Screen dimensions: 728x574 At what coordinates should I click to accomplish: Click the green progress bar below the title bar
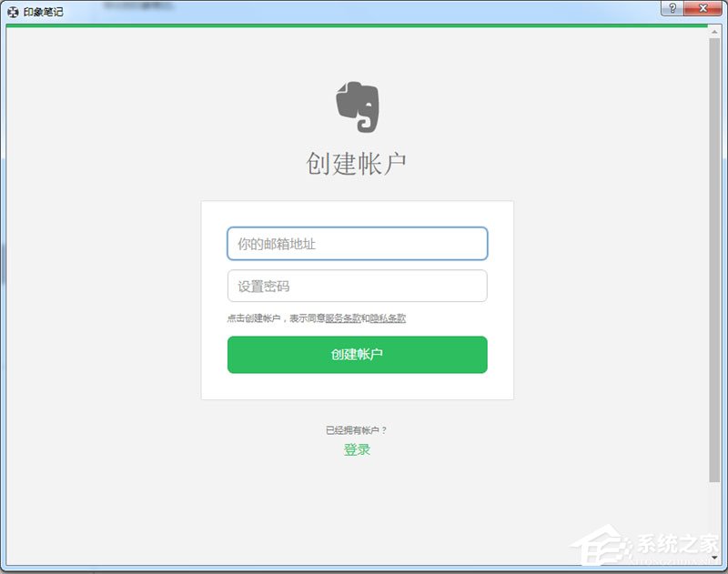pos(358,28)
